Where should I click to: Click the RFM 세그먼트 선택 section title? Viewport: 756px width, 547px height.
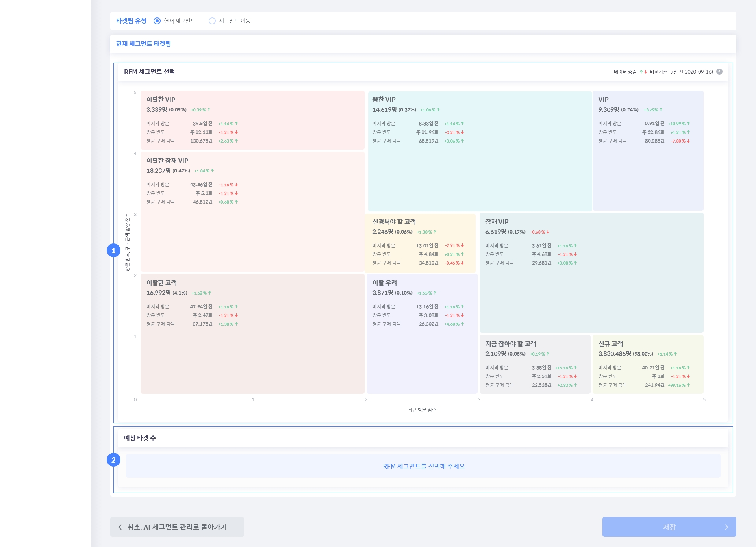(149, 72)
